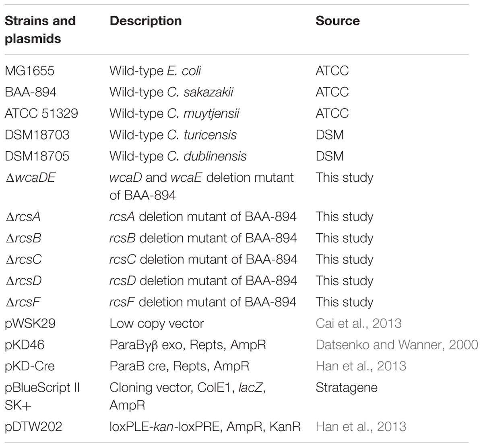Click the BAA-894 strain name
The height and width of the screenshot is (448, 483).
[31, 92]
